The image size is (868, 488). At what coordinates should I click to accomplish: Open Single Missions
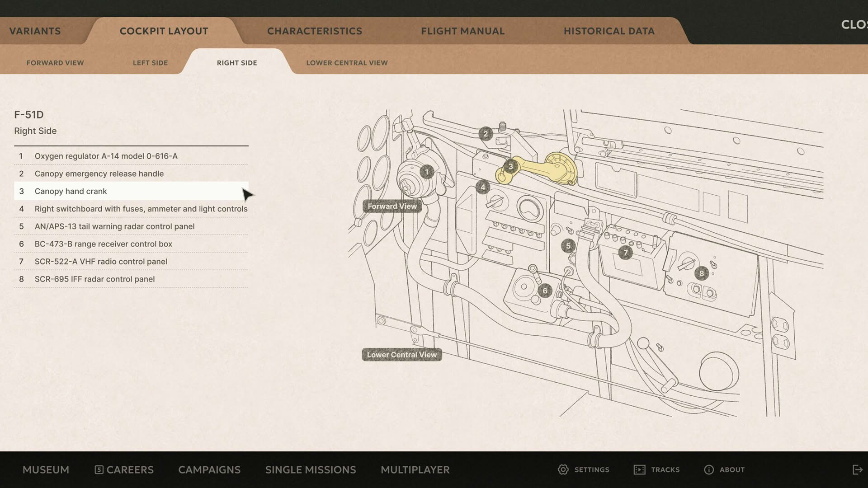tap(311, 469)
